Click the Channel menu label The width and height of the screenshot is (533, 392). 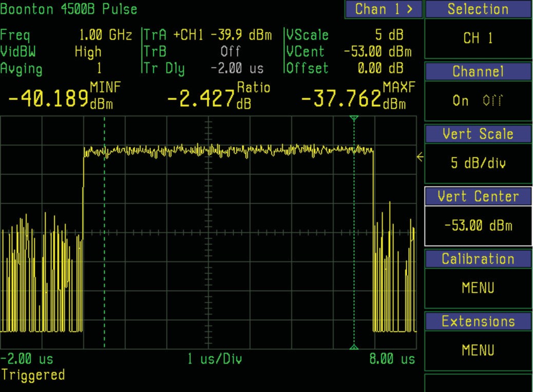pyautogui.click(x=478, y=71)
